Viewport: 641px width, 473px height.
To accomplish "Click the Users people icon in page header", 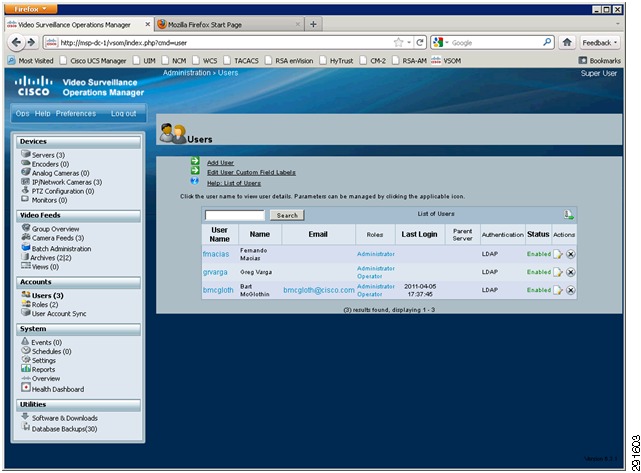I will [x=173, y=133].
